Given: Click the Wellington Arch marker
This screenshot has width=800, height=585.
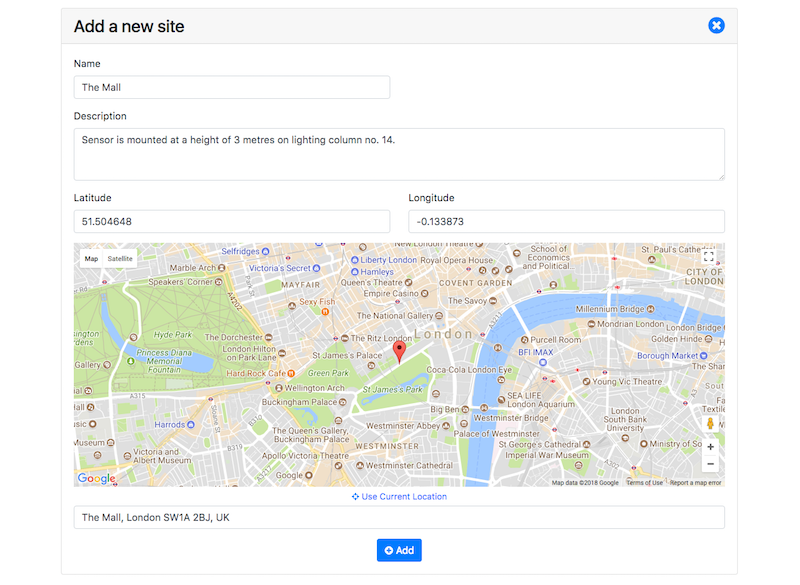Looking at the screenshot, I should click(279, 388).
